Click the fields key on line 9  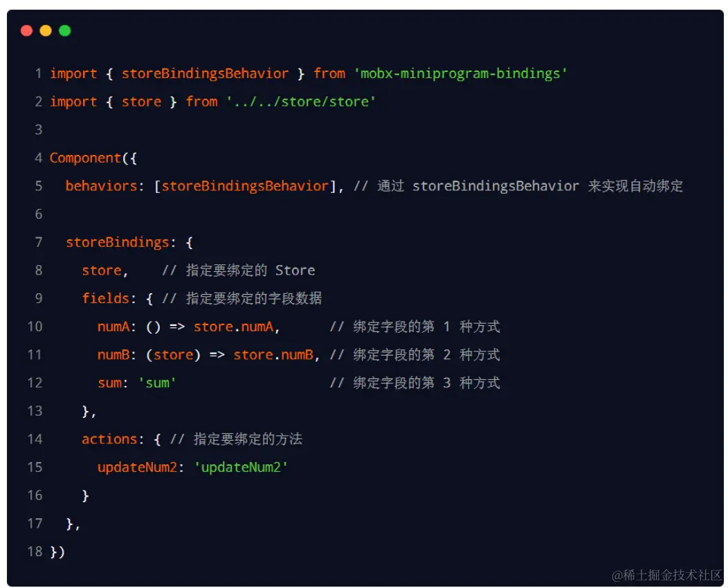pyautogui.click(x=105, y=298)
